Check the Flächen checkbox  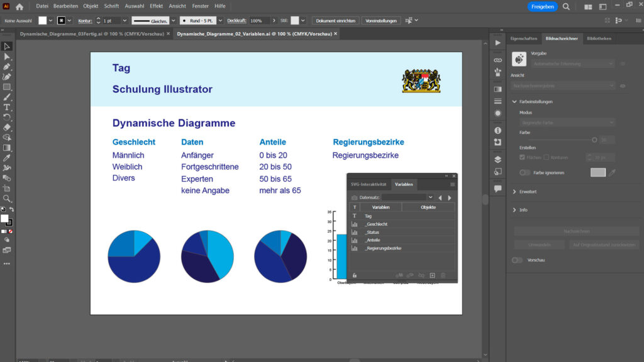(x=522, y=157)
